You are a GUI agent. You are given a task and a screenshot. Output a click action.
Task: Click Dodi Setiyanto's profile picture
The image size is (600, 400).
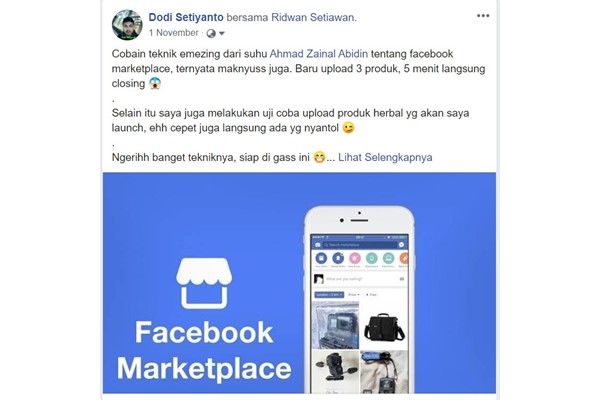coord(127,25)
